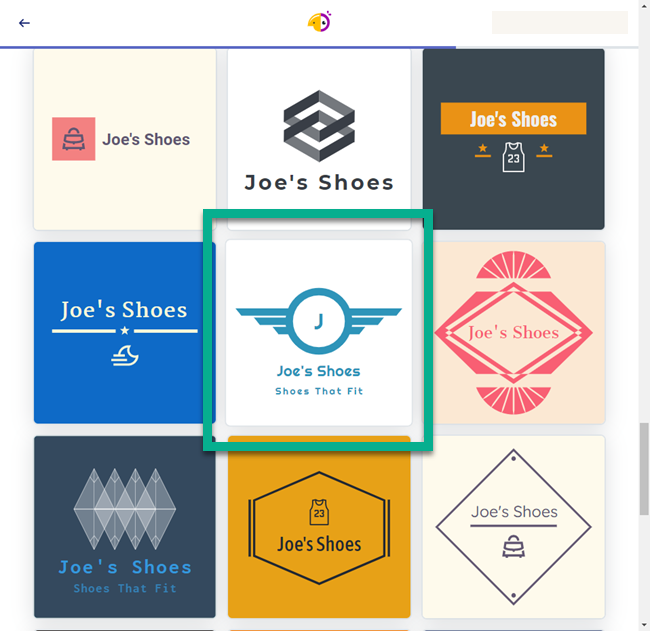Click the crystal diamonds graphic on navy card
Screen dimensions: 650x631
coord(125,509)
